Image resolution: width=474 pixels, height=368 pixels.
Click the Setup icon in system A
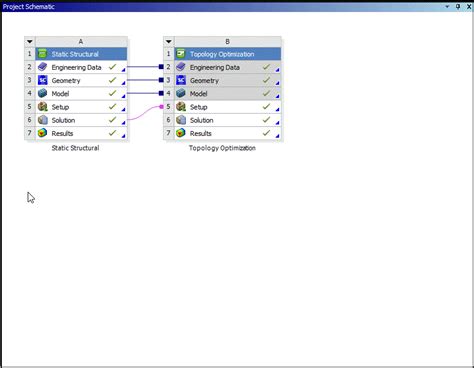(42, 107)
